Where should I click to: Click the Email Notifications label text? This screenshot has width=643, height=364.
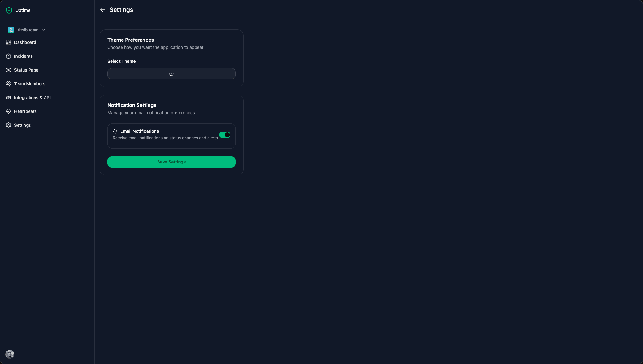[x=139, y=131]
